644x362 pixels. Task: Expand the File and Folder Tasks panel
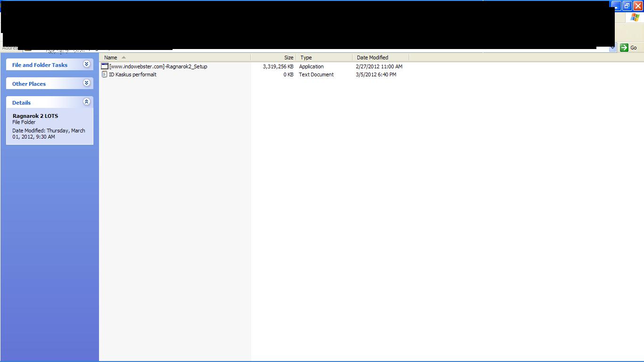point(86,64)
